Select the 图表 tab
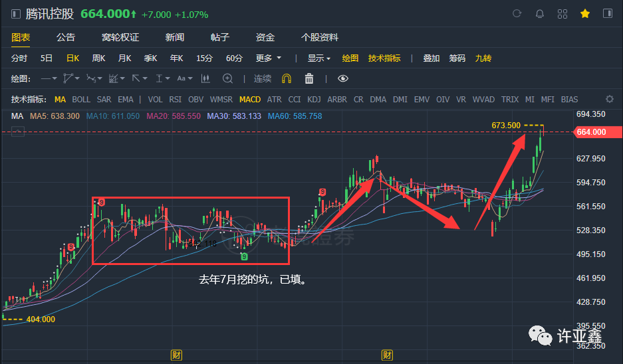 21,37
